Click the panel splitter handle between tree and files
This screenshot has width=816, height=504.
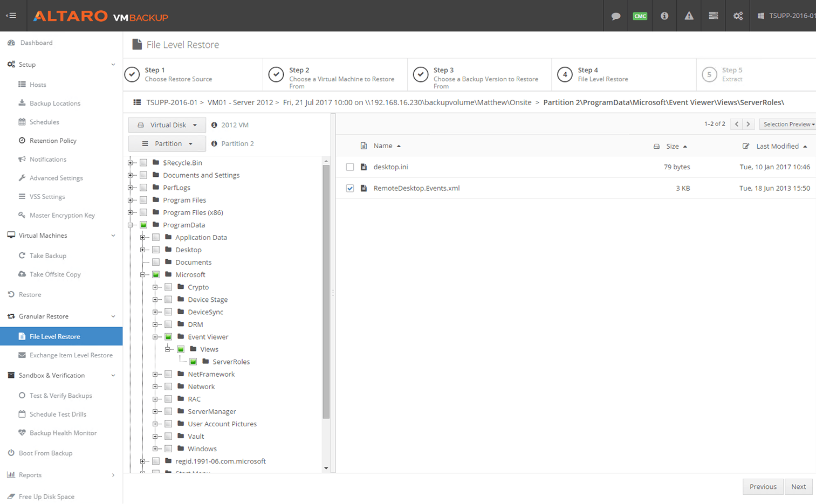click(333, 293)
